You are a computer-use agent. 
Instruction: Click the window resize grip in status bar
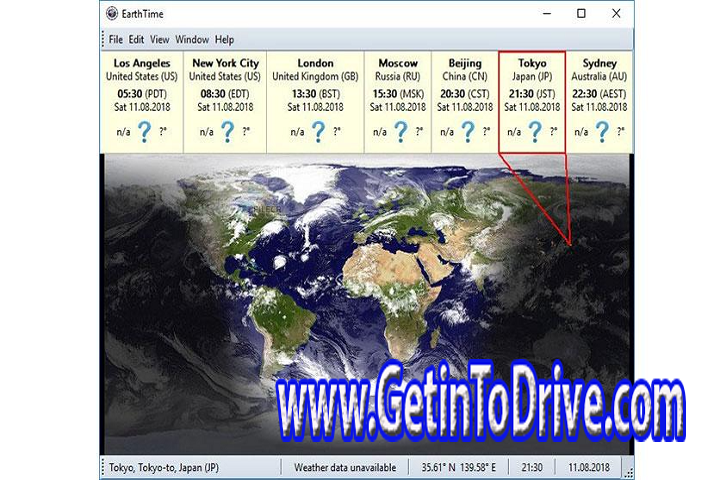click(x=629, y=472)
